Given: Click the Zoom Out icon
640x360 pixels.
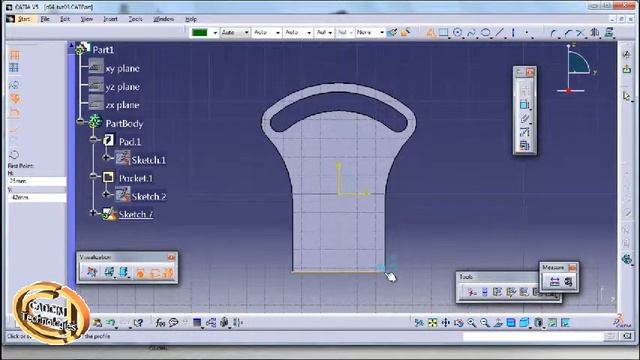Looking at the screenshot, I should pyautogui.click(x=484, y=323).
